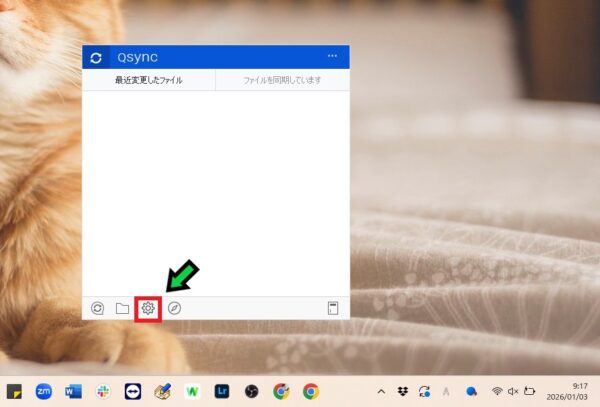
Task: Open the first Chrome icon in taskbar
Action: click(x=281, y=391)
